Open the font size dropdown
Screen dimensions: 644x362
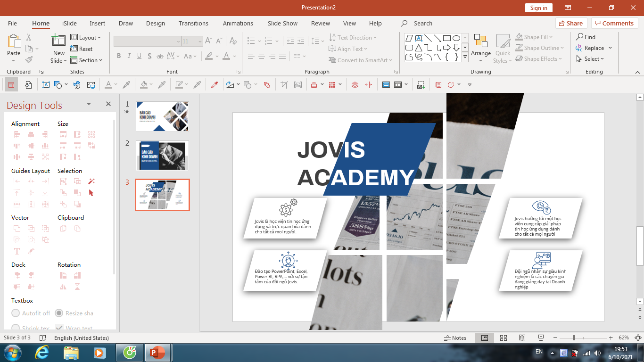coord(200,41)
